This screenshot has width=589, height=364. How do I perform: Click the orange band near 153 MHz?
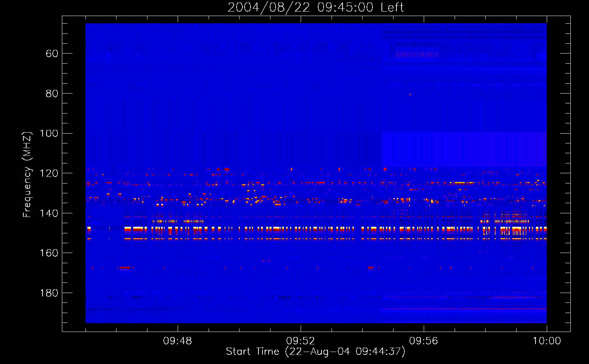pos(316,239)
